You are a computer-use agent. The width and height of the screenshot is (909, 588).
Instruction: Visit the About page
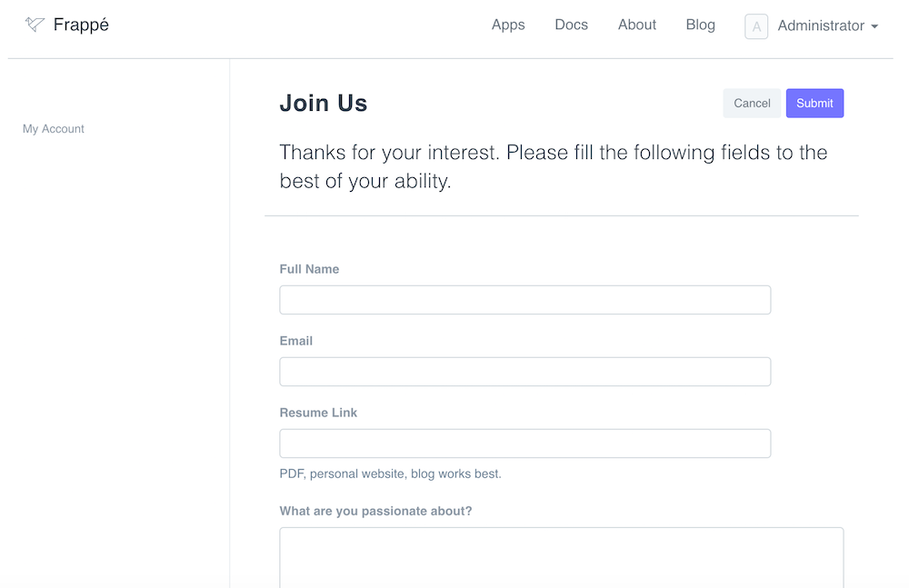[x=636, y=25]
